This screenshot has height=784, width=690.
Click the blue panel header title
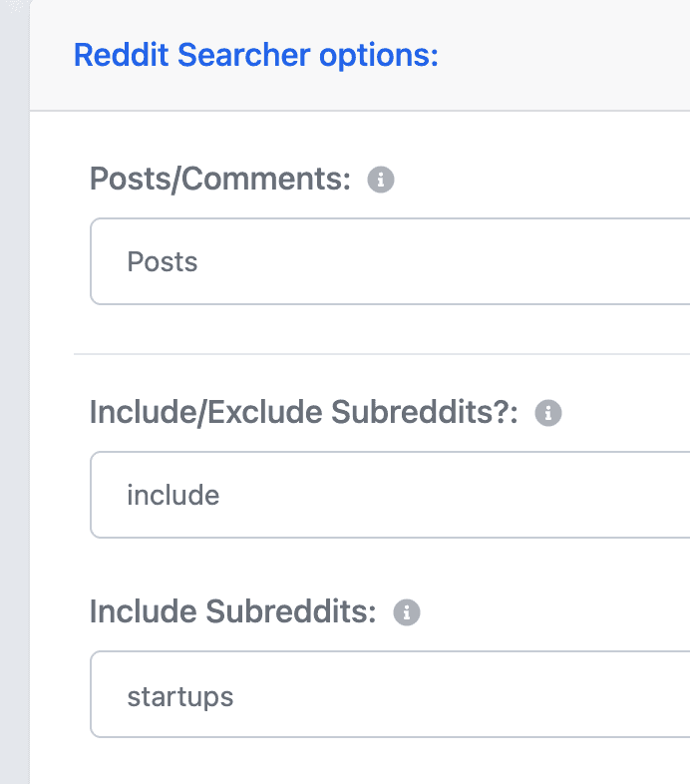256,55
